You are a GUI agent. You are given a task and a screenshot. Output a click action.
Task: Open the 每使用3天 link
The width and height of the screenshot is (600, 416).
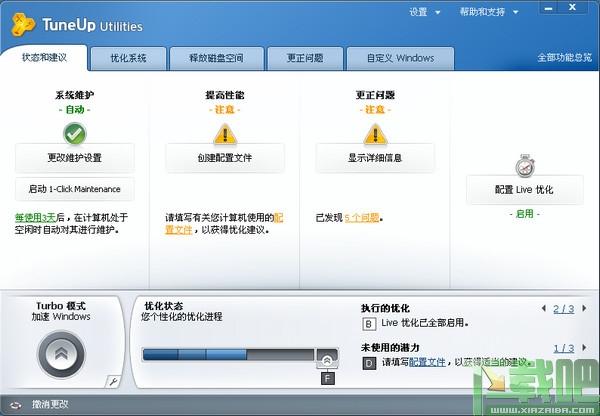[35, 218]
